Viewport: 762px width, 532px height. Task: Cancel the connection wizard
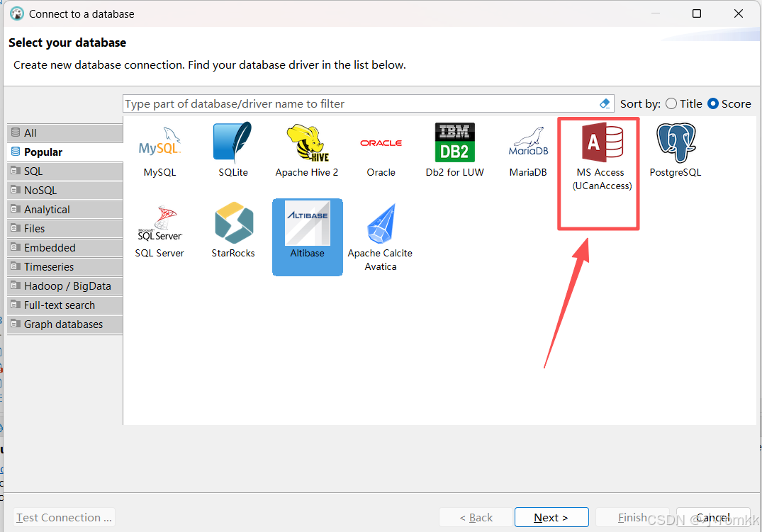(713, 517)
